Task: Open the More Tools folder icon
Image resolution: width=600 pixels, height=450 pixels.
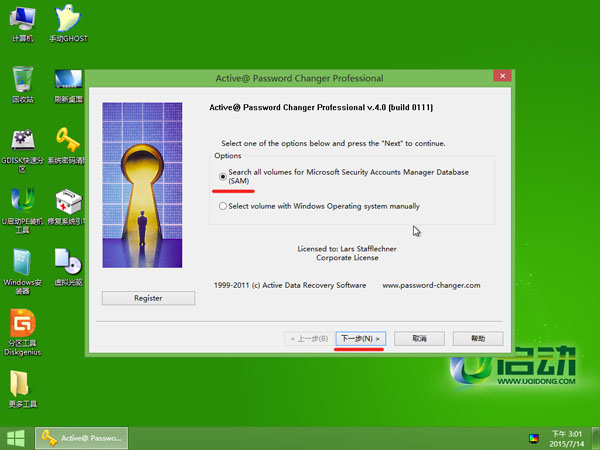Action: coord(23,389)
